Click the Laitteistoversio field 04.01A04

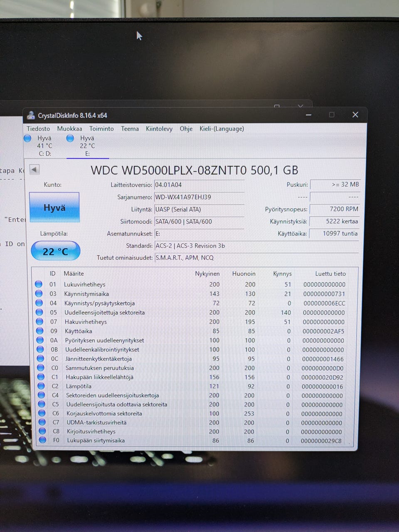point(199,185)
